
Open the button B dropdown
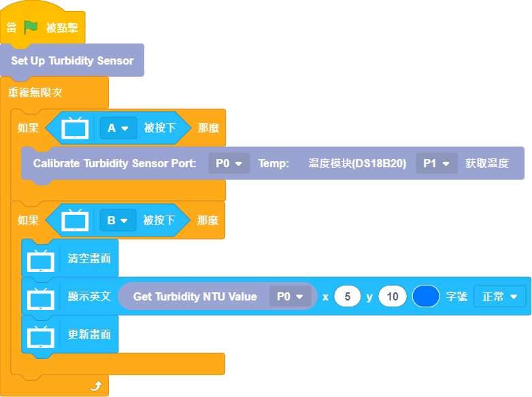click(118, 220)
